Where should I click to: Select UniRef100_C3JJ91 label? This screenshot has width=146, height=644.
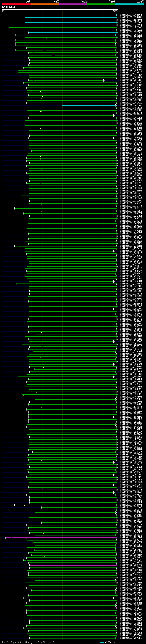(131, 70)
